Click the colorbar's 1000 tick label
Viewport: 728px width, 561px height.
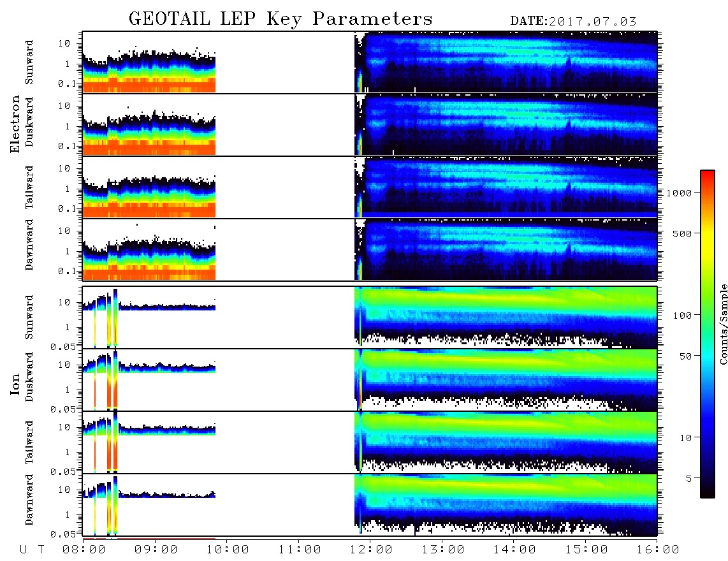679,193
